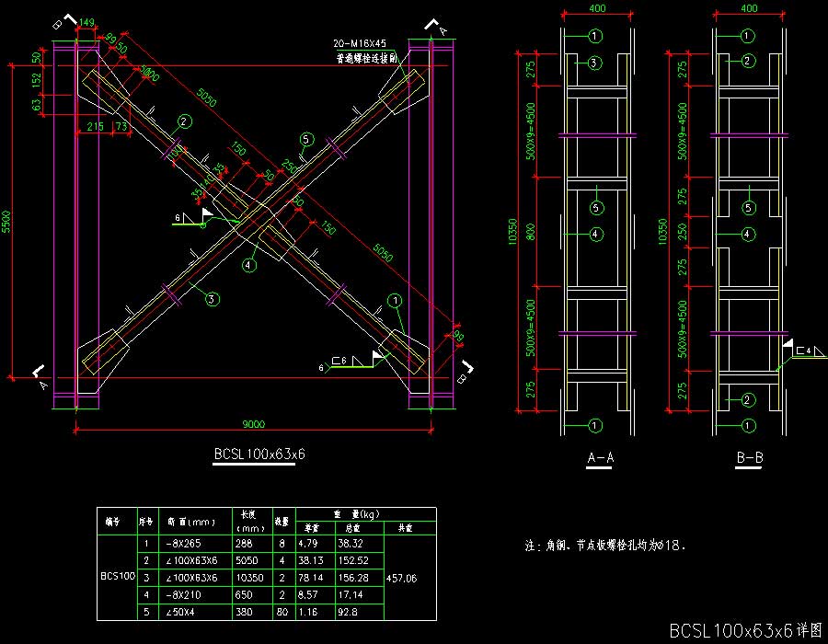828x644 pixels.
Task: Click the "-8X265" section cell
Action: 183,543
